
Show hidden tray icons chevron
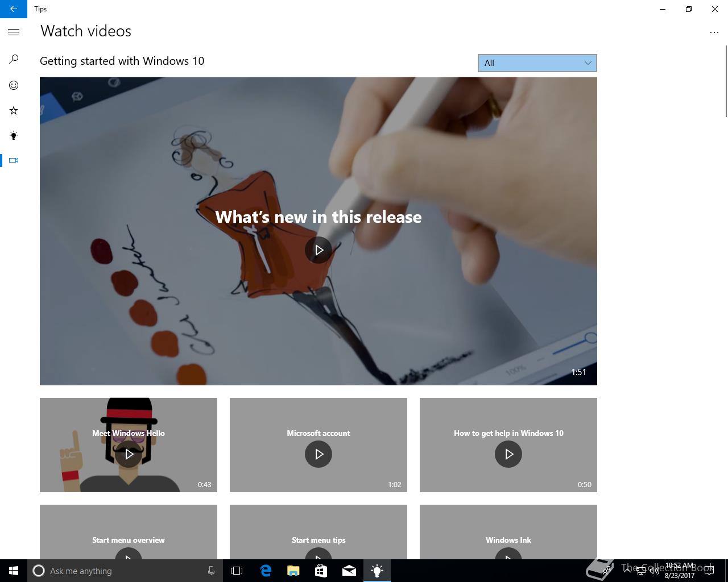(627, 571)
